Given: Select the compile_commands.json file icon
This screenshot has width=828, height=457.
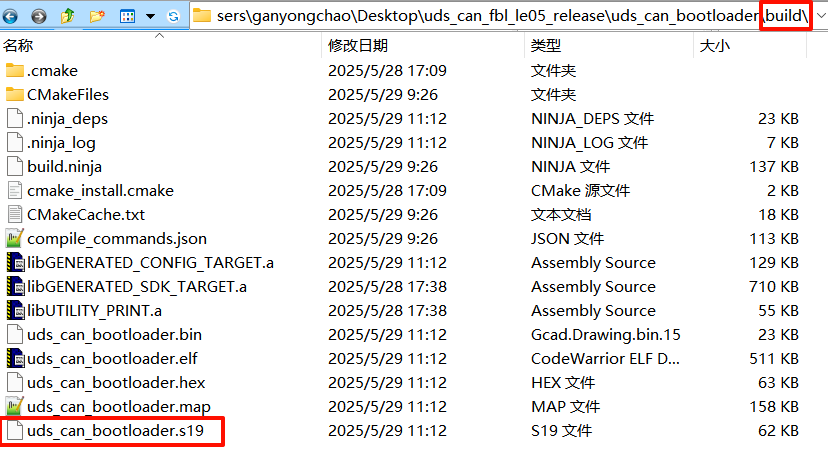Looking at the screenshot, I should click(15, 238).
